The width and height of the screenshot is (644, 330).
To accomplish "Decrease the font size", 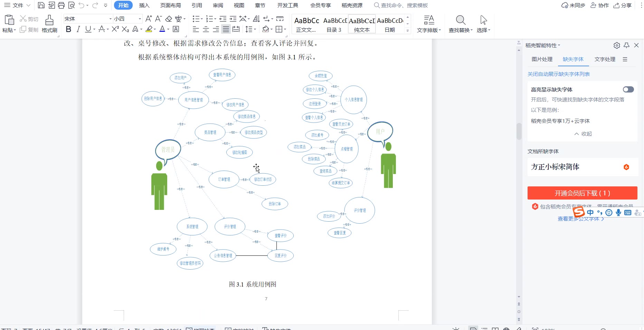I will (x=158, y=19).
